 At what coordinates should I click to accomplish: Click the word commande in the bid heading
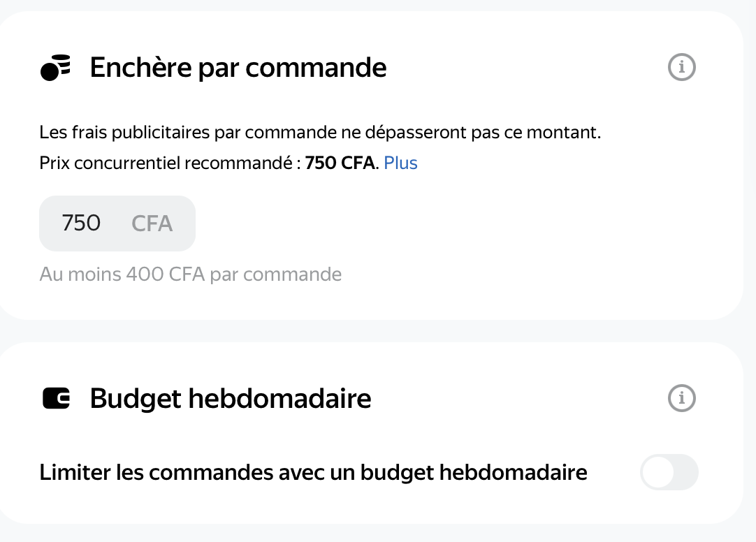(x=316, y=68)
